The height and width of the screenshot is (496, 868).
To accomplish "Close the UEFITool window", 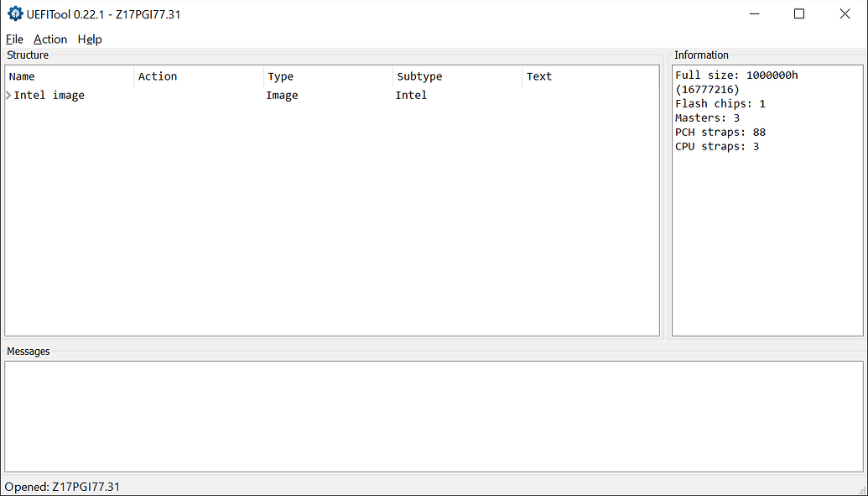I will click(x=845, y=13).
